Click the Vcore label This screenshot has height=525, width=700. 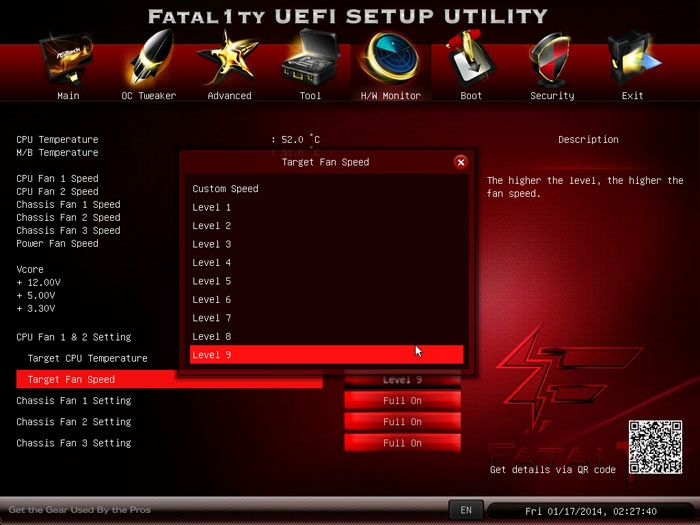click(30, 269)
